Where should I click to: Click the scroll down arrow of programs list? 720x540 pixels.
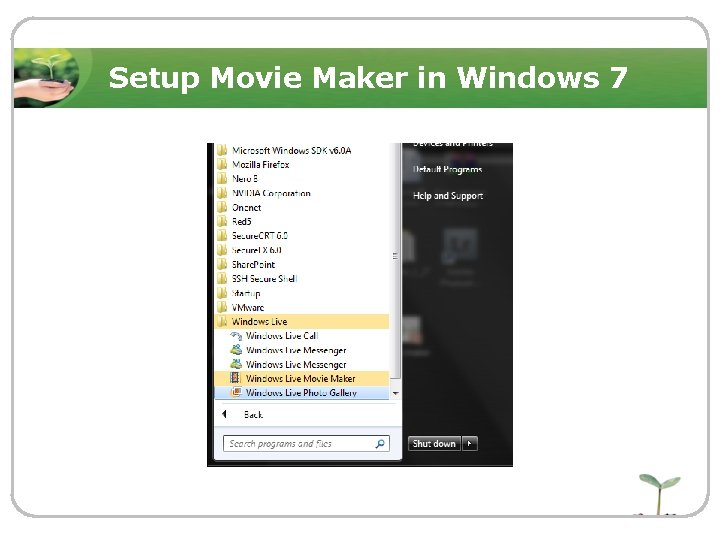395,394
